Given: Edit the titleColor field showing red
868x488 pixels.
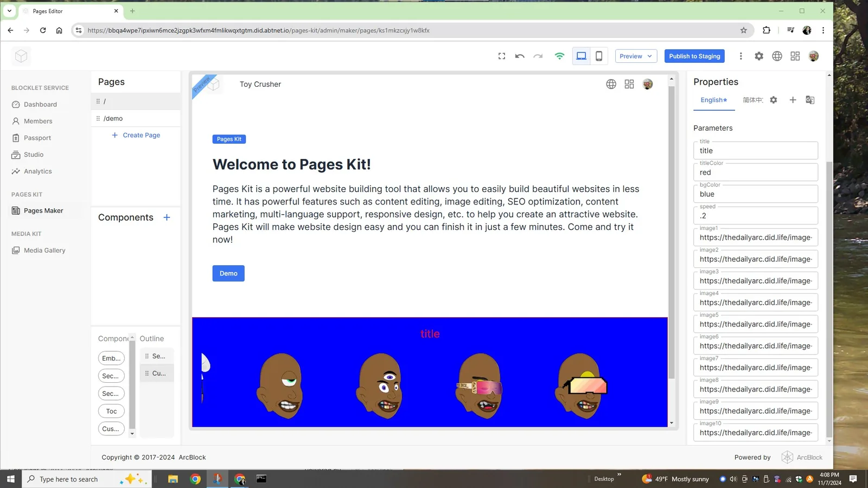Looking at the screenshot, I should click(756, 172).
